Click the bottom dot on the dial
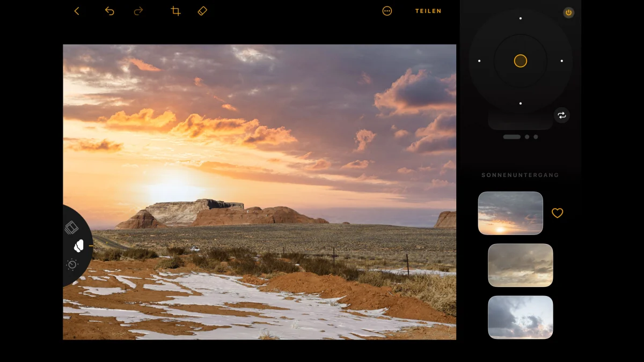This screenshot has height=362, width=644. (x=521, y=103)
